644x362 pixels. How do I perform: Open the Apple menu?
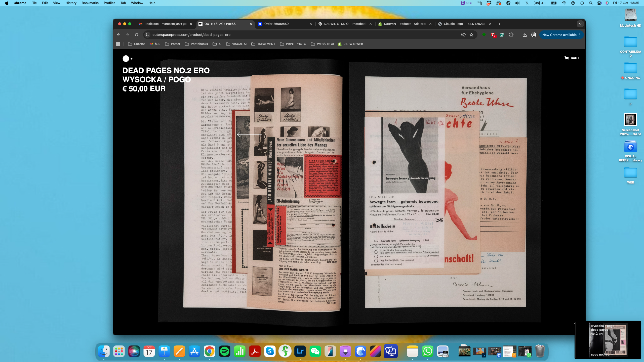click(x=7, y=3)
